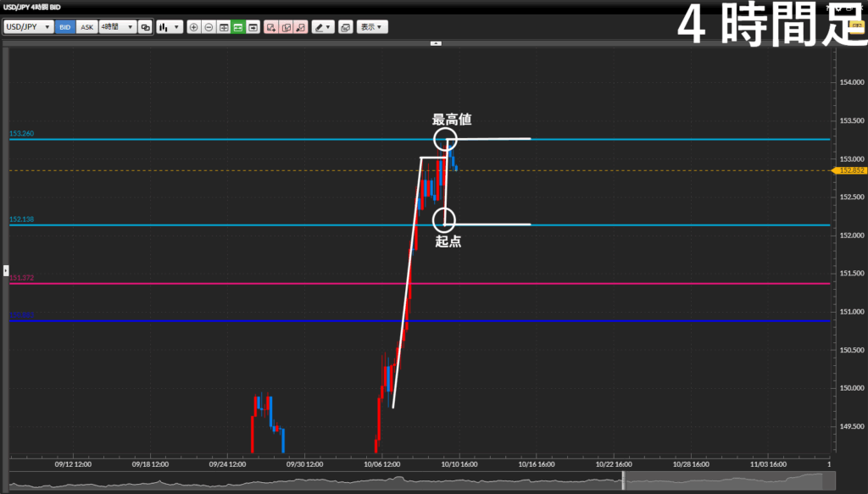Click the scroll-to-latest arrow icon
Viewport: 868px width, 494px height.
coord(253,27)
